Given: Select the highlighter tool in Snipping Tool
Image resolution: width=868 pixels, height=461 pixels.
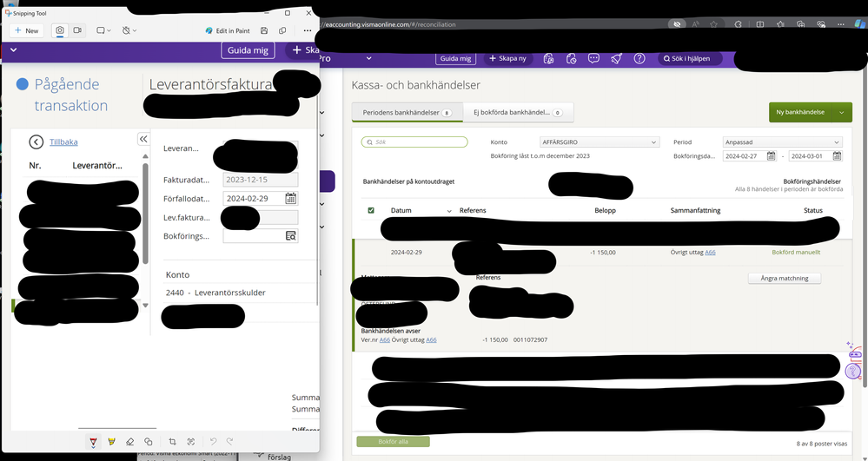Looking at the screenshot, I should tap(111, 442).
